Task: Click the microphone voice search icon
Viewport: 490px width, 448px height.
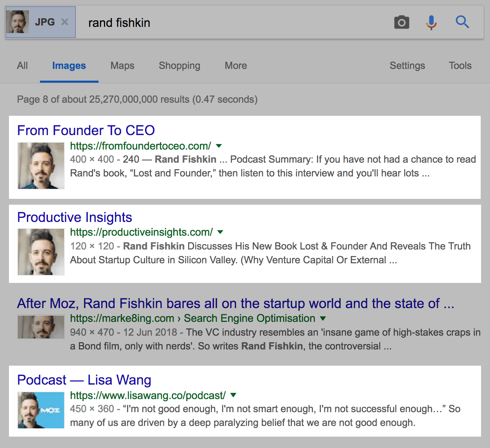Action: 431,22
